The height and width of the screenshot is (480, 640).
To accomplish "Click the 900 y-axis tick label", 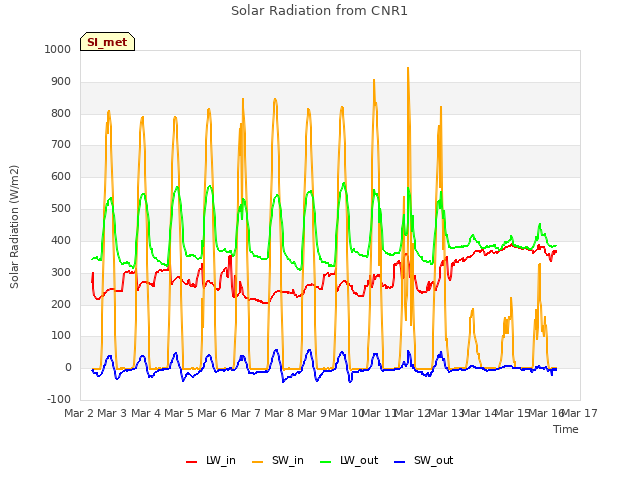I will (61, 82).
